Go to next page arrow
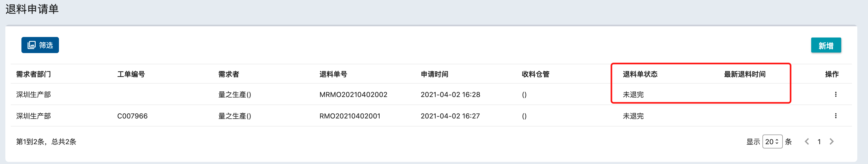The image size is (868, 164). point(832,141)
